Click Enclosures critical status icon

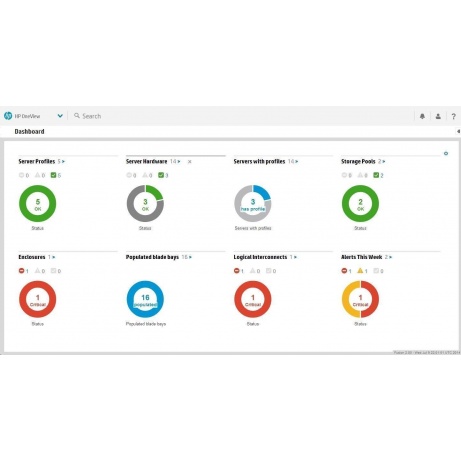tap(21, 271)
